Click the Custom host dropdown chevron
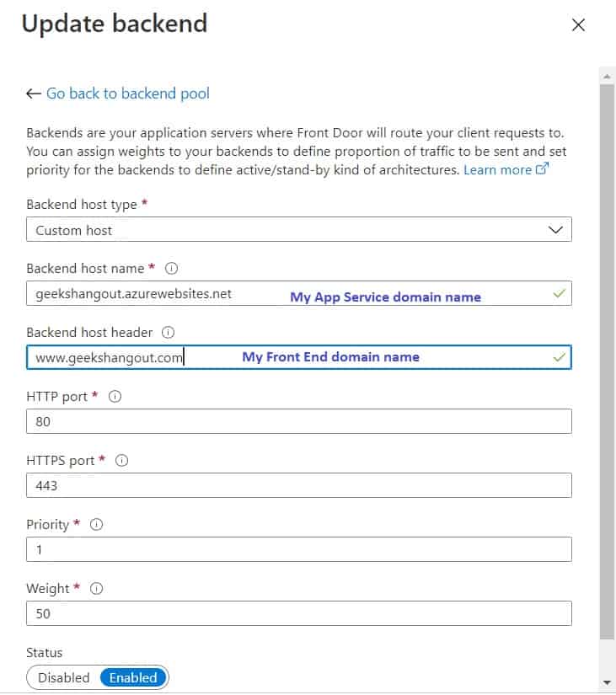Image resolution: width=616 pixels, height=695 pixels. pos(555,230)
